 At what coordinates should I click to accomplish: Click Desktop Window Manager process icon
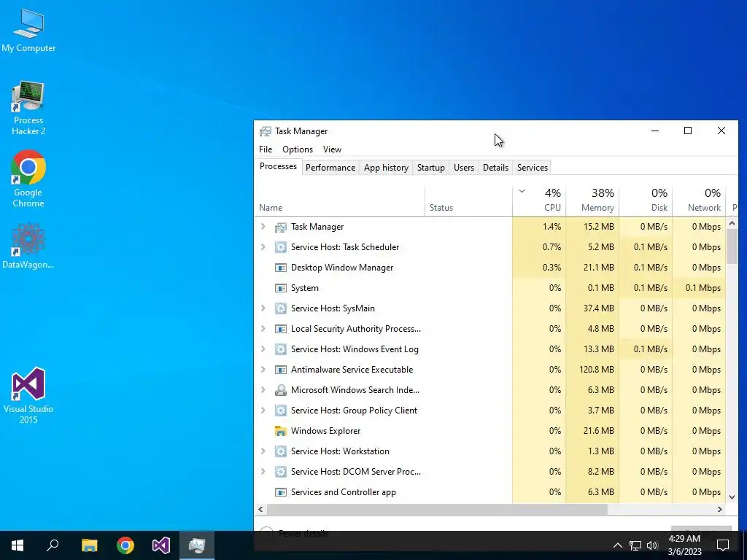click(x=281, y=268)
